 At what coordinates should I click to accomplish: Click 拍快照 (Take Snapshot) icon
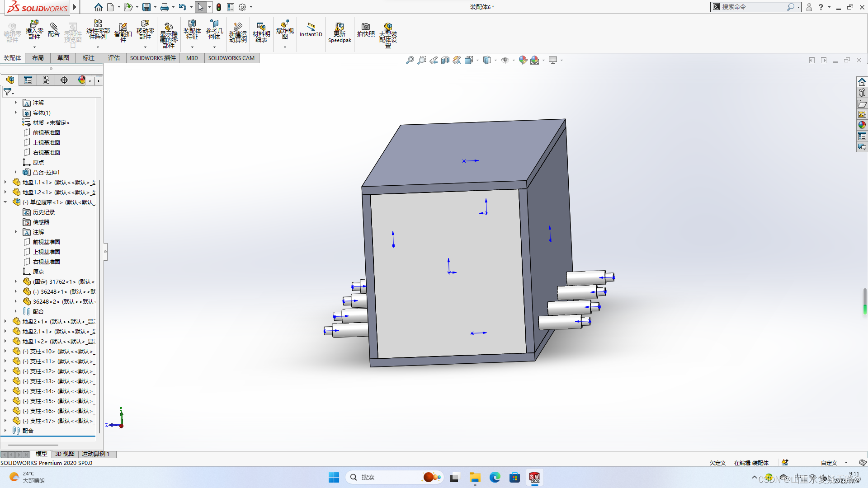(366, 31)
